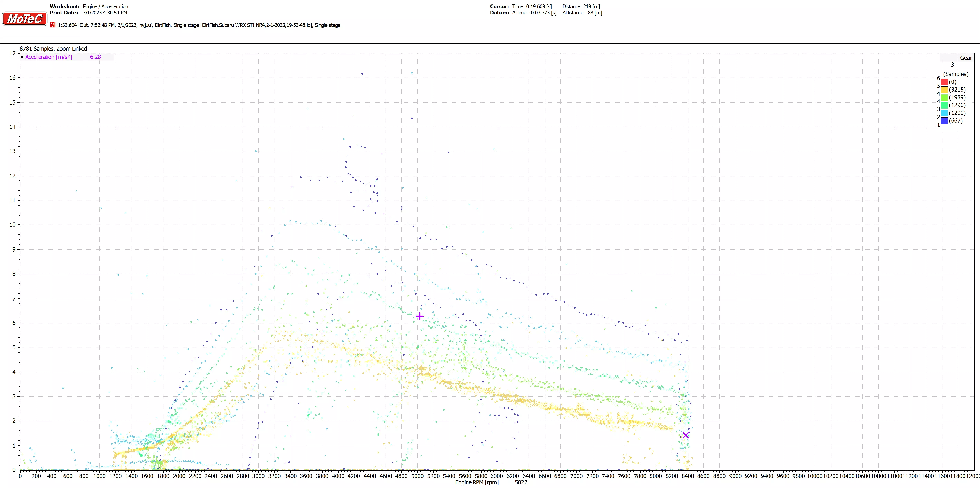Select the lime green 1989-samples swatch
Screen dimensions: 980x488
coord(944,97)
